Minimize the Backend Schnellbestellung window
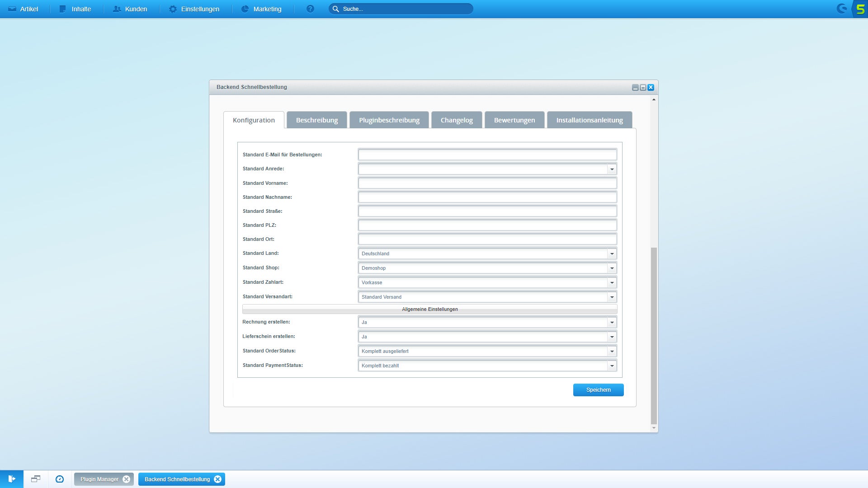 [x=635, y=88]
